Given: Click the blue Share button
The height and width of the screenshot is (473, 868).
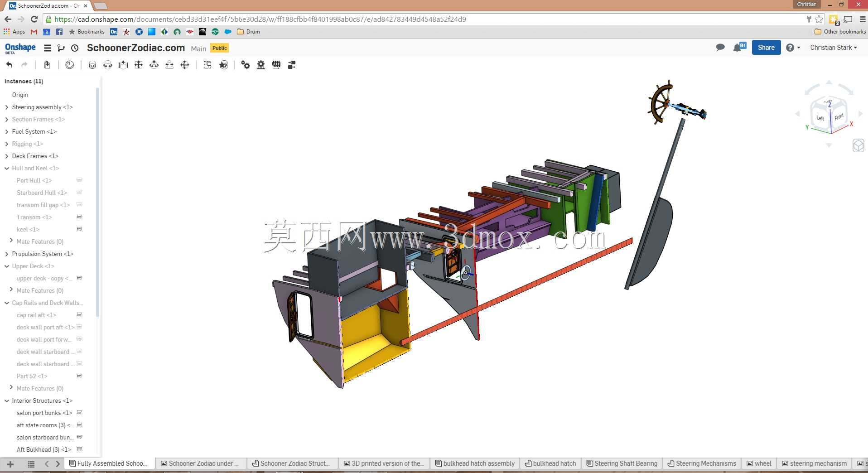Looking at the screenshot, I should 766,48.
